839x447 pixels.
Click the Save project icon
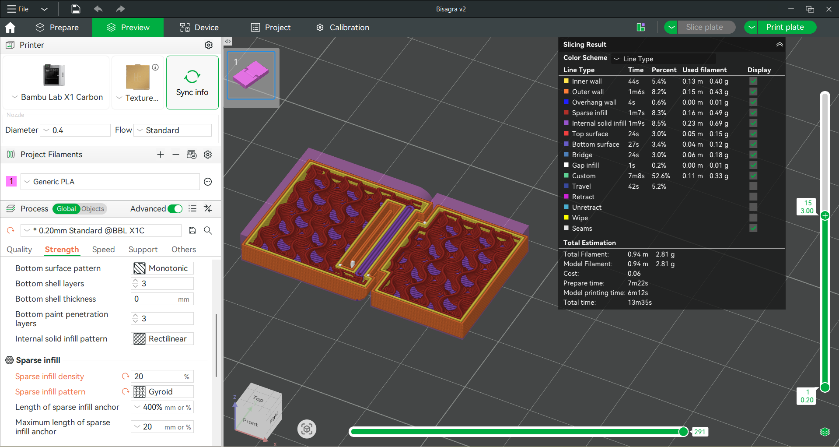[75, 9]
